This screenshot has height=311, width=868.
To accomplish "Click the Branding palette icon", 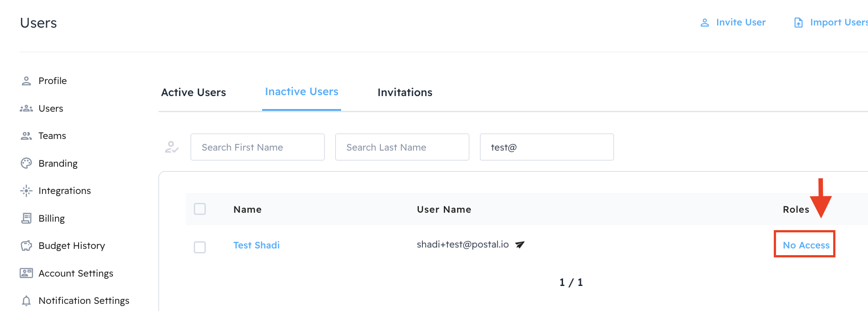I will (26, 163).
